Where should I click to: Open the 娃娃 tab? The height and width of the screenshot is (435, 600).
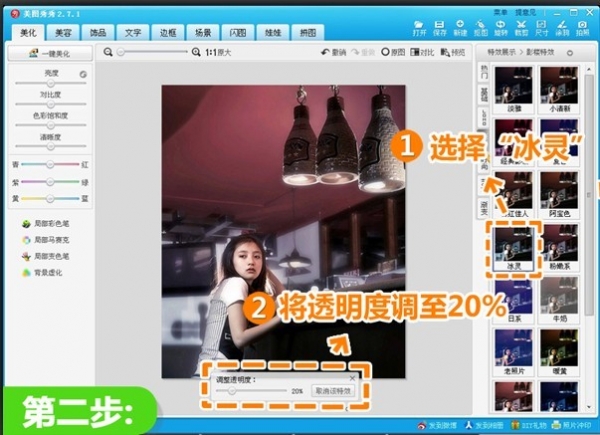(273, 33)
